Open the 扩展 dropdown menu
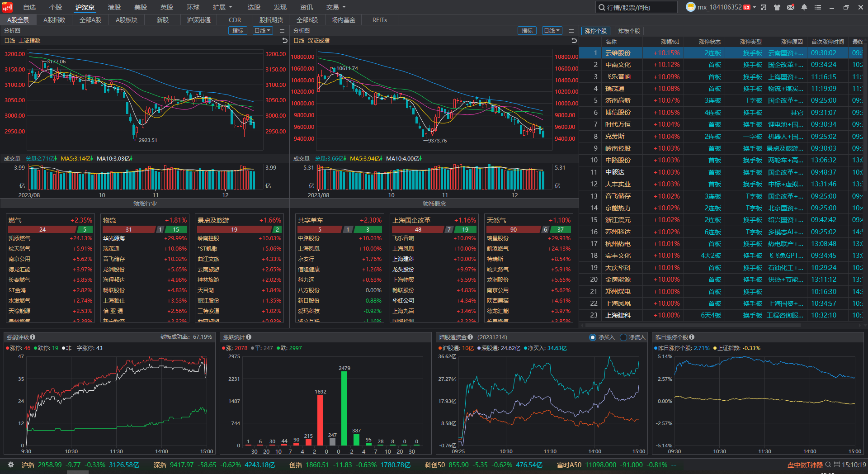The width and height of the screenshot is (868, 474). (222, 7)
